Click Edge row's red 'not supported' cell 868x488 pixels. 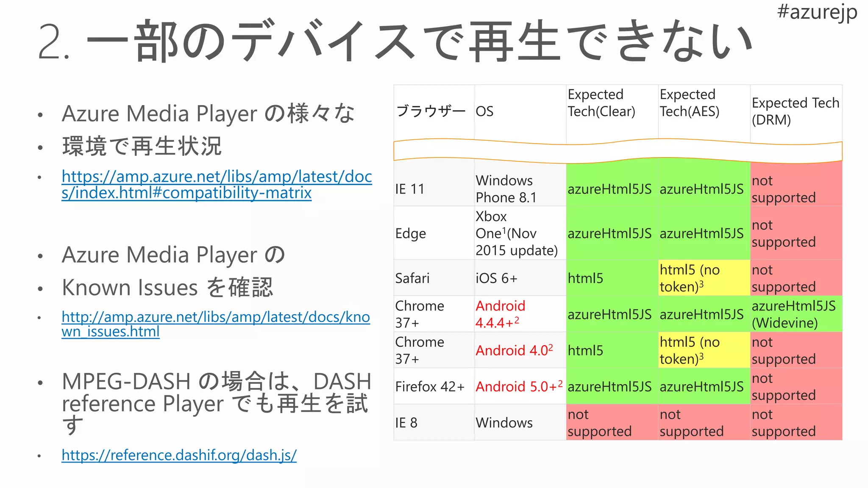[x=796, y=233]
